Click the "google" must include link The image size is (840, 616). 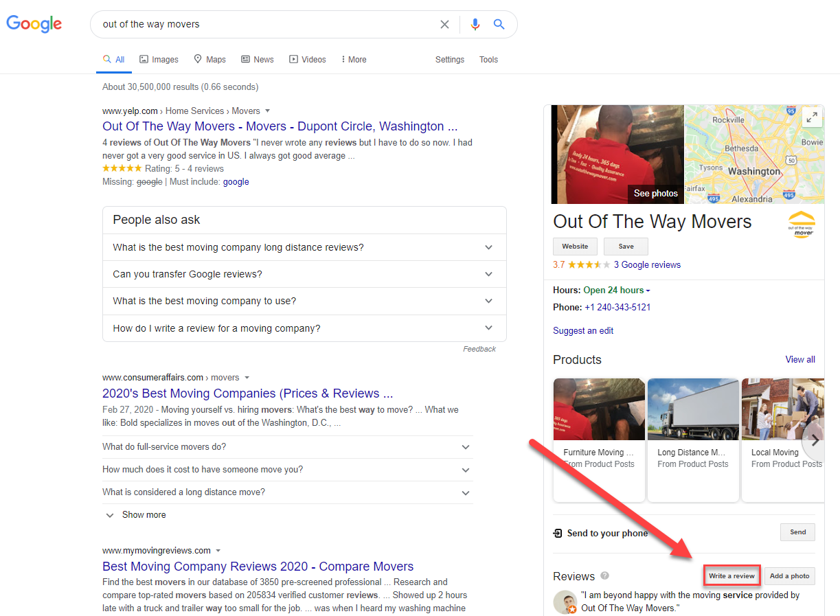point(236,182)
